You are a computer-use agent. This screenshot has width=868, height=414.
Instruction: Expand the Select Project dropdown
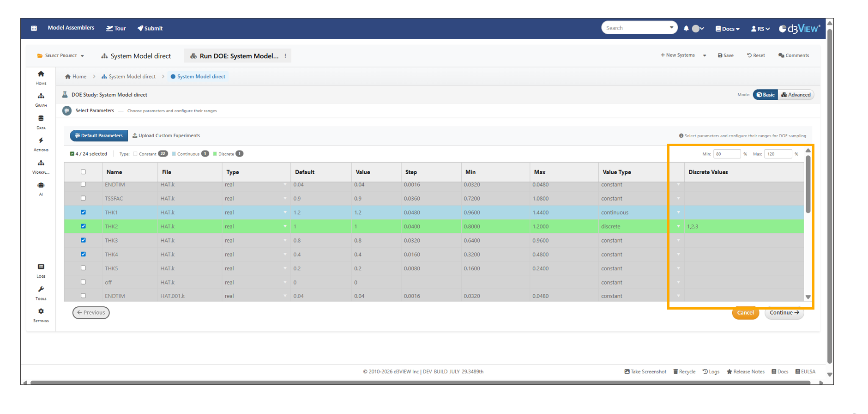pyautogui.click(x=61, y=56)
